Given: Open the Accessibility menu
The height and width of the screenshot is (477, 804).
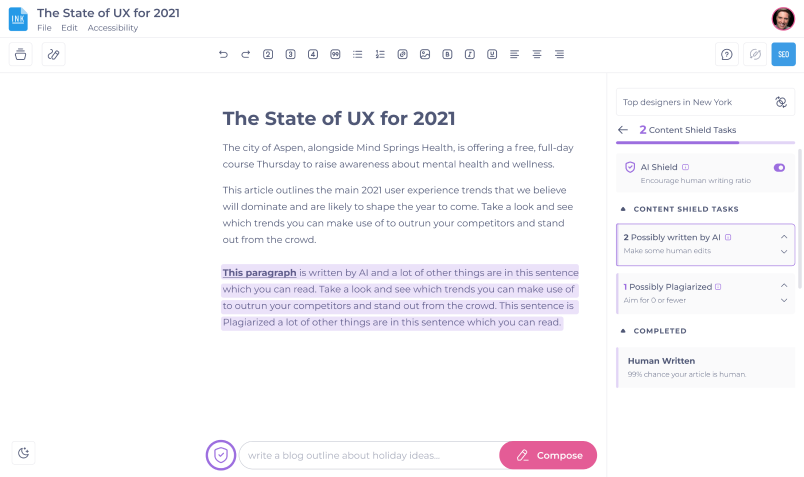Looking at the screenshot, I should [113, 28].
